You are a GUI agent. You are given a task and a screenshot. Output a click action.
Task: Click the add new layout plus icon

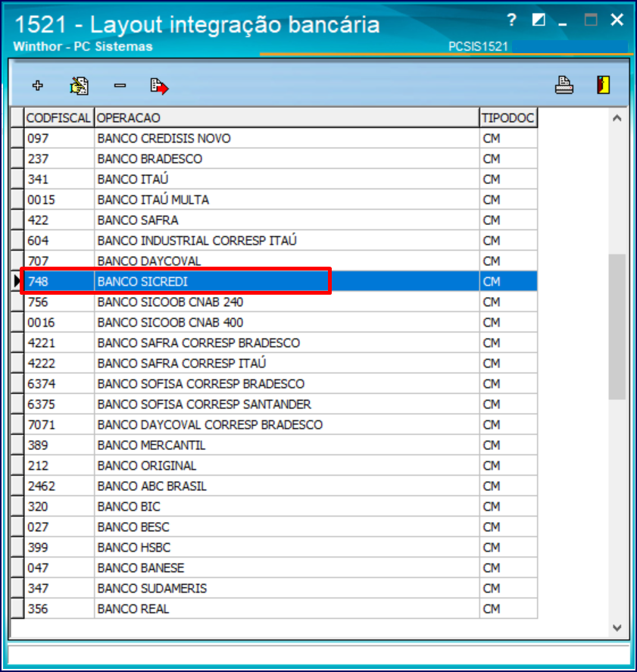click(38, 86)
